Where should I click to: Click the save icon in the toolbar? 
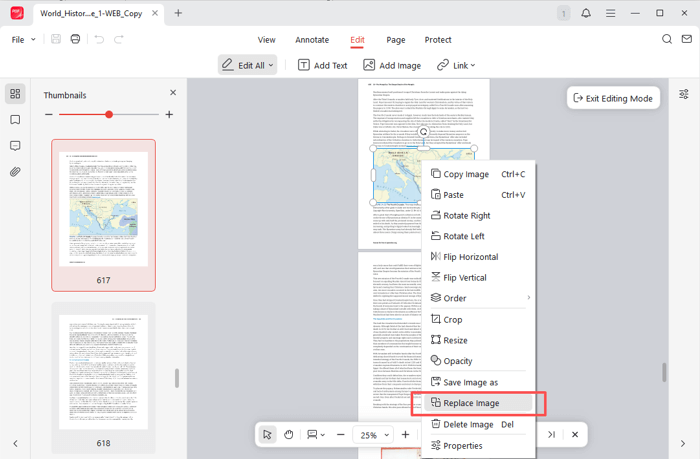pyautogui.click(x=56, y=39)
